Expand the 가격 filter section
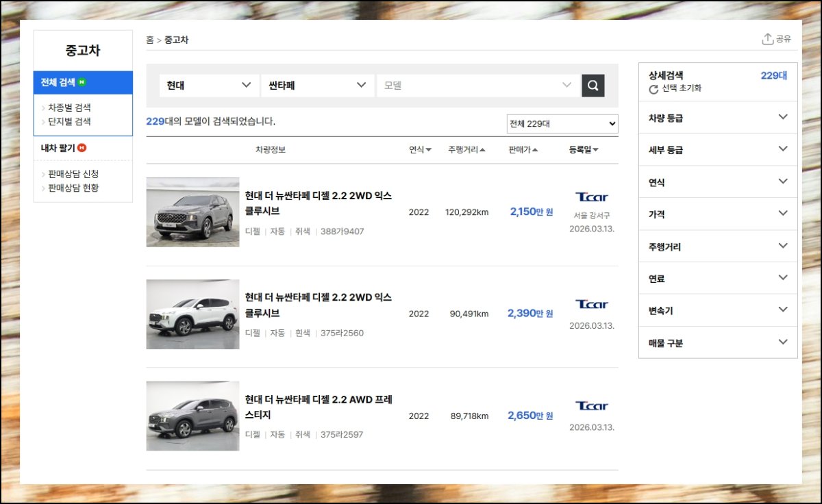 [x=718, y=214]
